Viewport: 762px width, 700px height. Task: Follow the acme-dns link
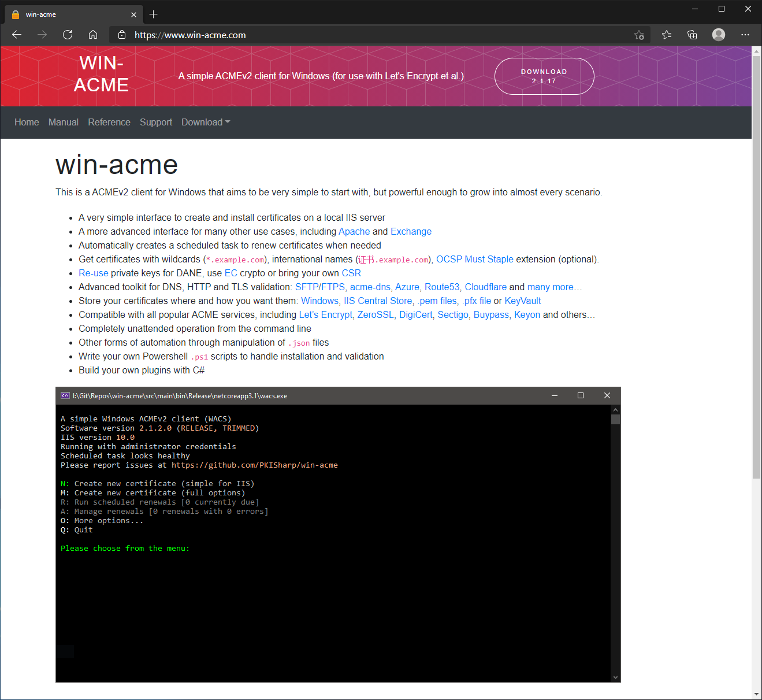click(370, 287)
